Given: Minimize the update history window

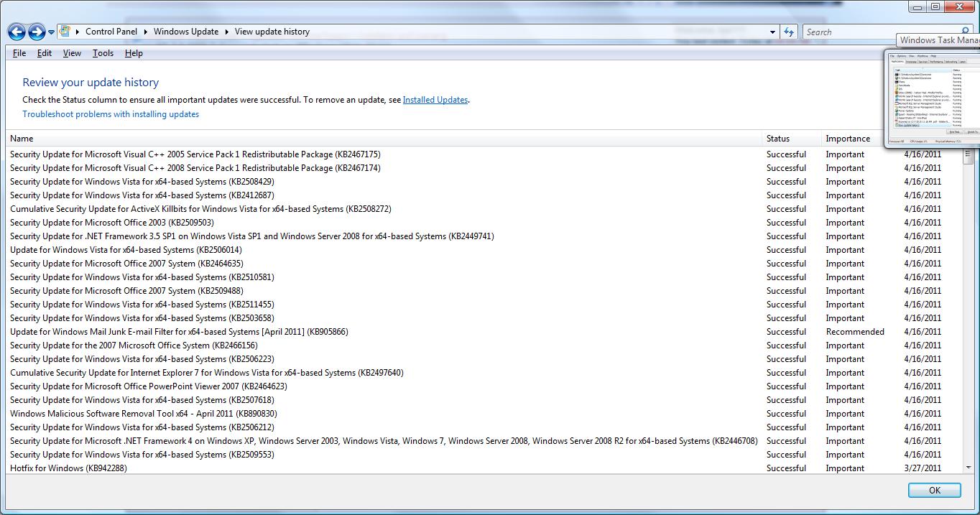Looking at the screenshot, I should pyautogui.click(x=919, y=6).
